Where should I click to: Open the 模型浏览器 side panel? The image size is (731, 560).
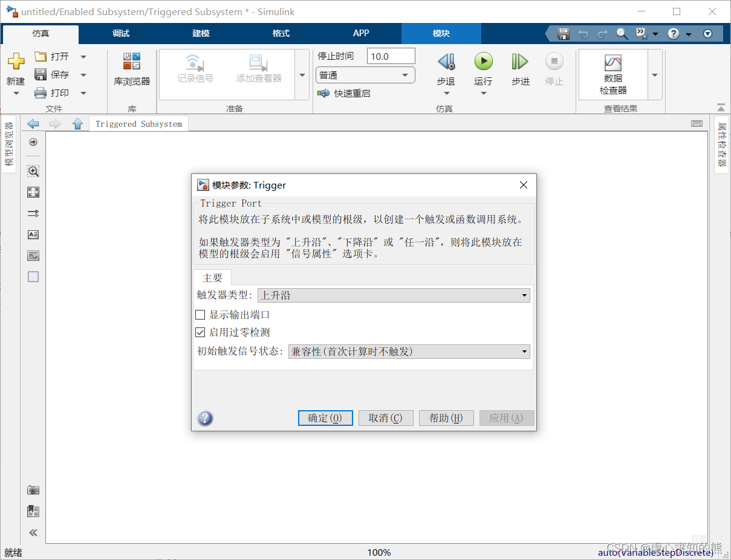pos(8,144)
